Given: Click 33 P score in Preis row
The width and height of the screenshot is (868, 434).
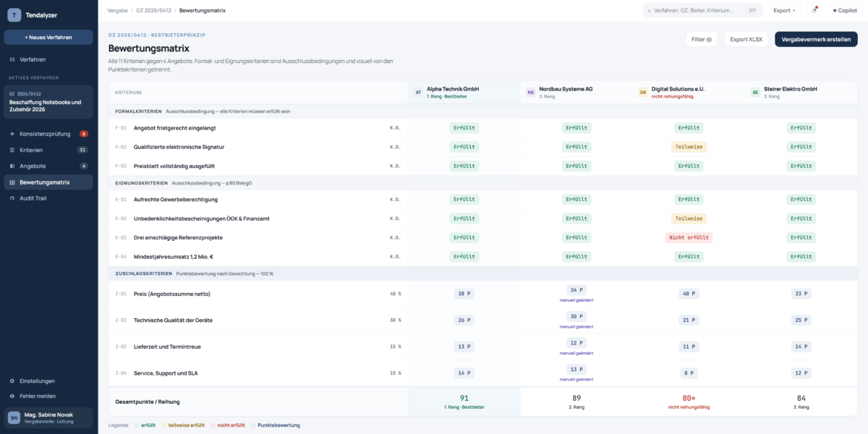Looking at the screenshot, I should (801, 294).
